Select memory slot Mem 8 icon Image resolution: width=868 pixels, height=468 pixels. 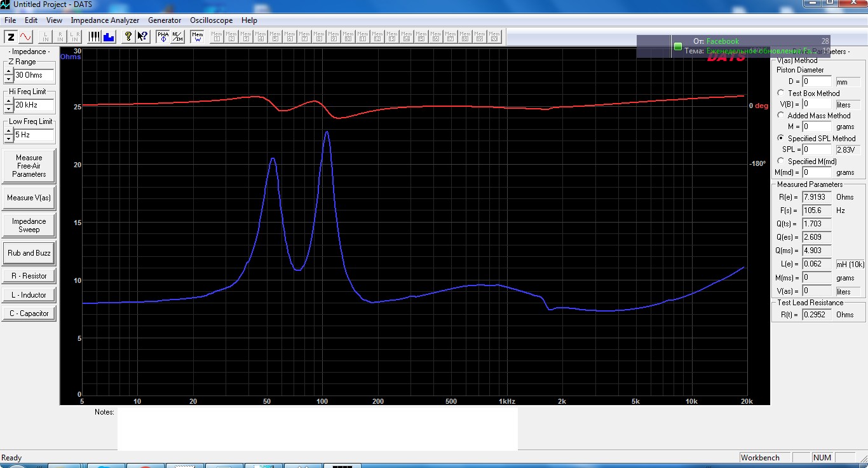click(320, 37)
